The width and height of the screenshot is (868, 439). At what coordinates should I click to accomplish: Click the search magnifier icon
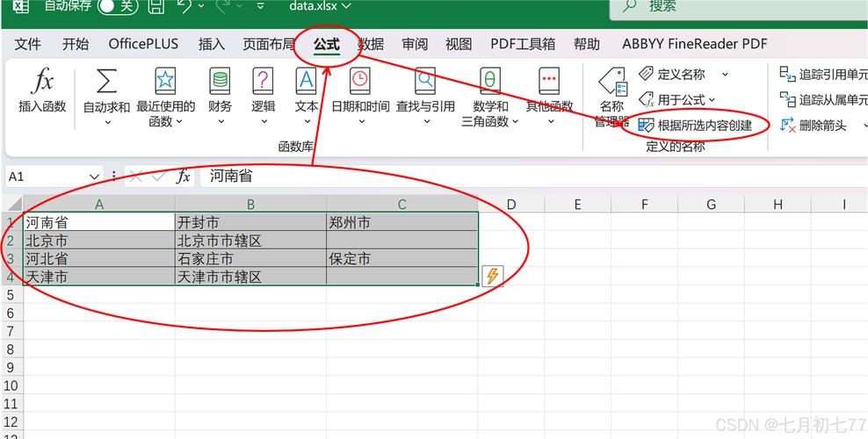630,6
